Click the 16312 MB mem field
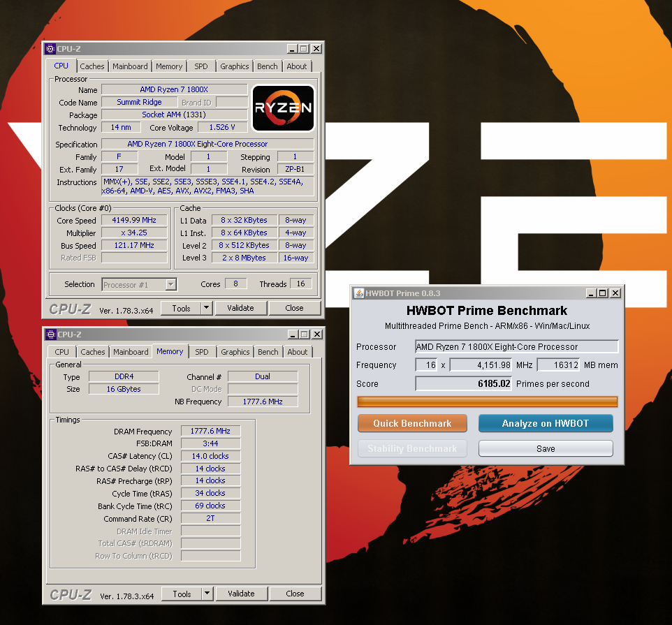672x625 pixels. tap(558, 365)
